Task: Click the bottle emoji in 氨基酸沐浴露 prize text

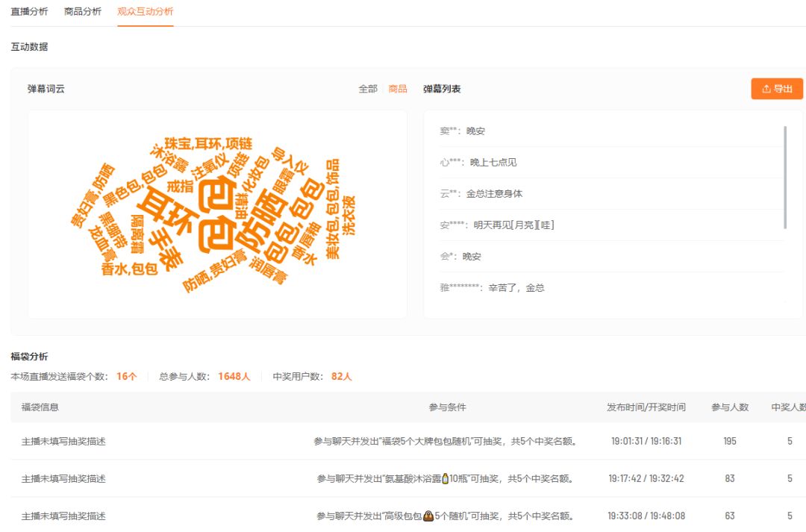Action: tap(445, 478)
